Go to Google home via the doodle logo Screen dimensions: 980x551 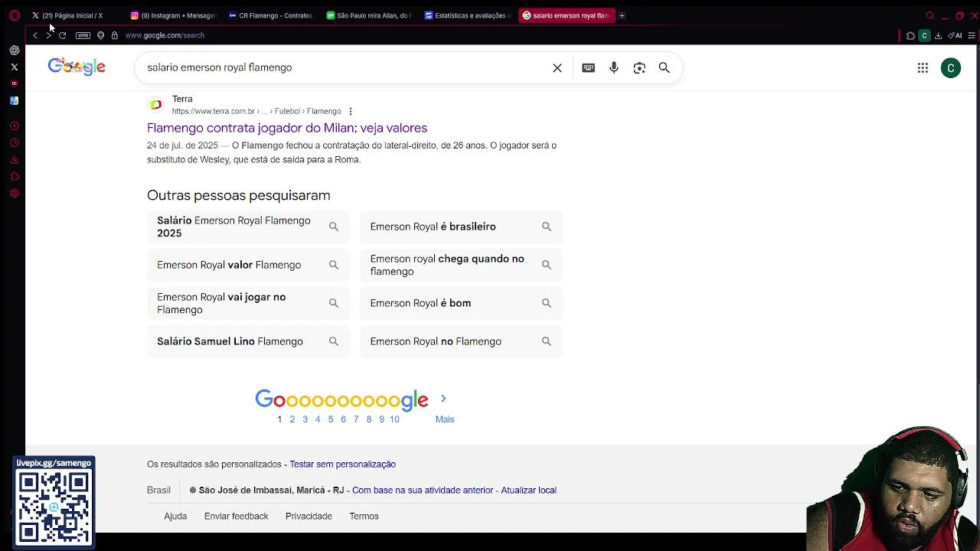(77, 67)
